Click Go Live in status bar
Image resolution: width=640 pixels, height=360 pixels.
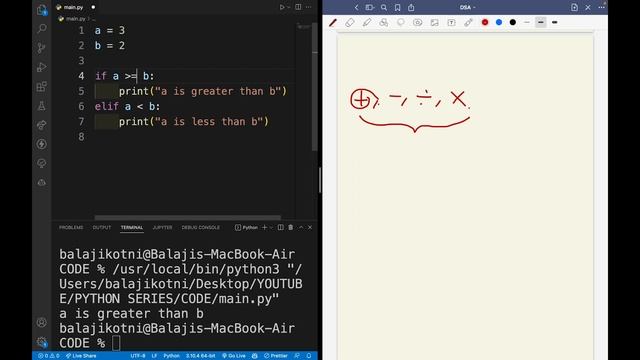(234, 356)
